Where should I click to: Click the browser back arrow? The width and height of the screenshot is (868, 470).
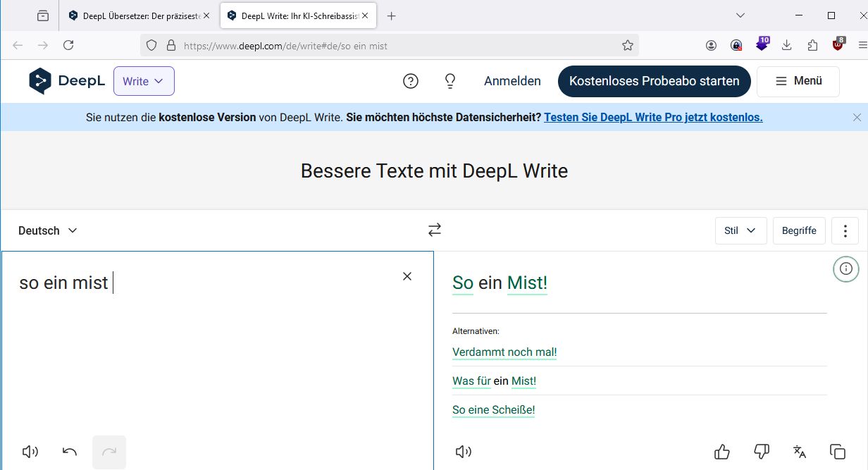pos(18,45)
